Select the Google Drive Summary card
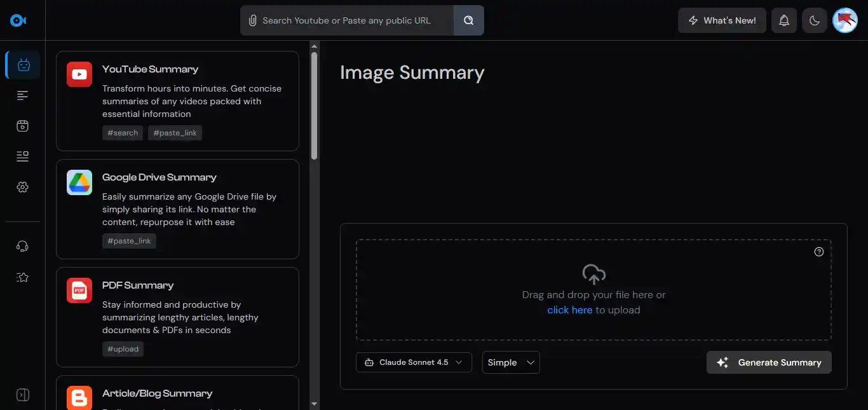The height and width of the screenshot is (410, 868). [x=177, y=208]
